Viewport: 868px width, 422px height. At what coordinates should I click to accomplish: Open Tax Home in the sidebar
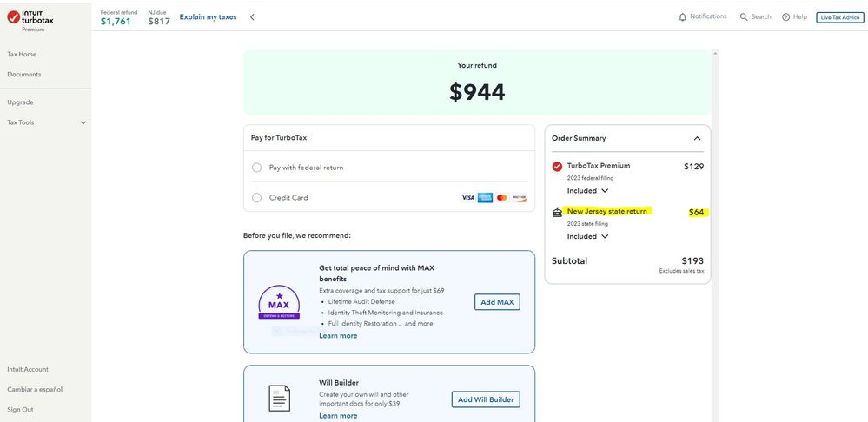click(22, 54)
